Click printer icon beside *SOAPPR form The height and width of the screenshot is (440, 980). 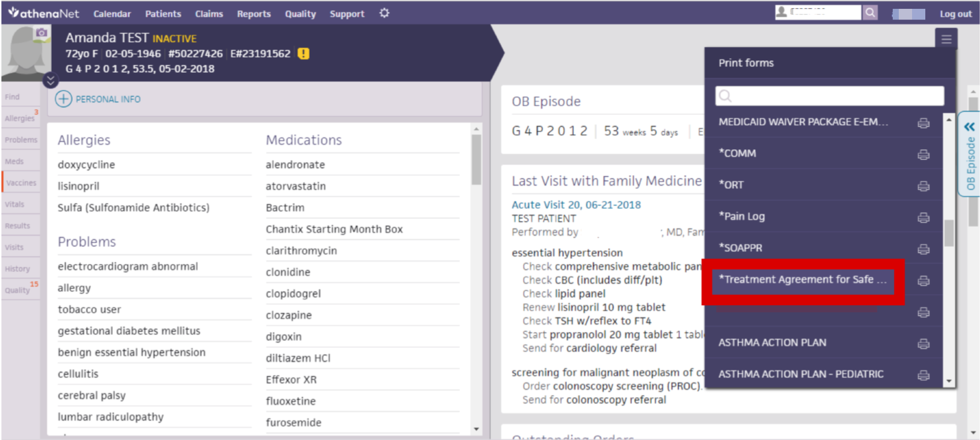point(923,249)
